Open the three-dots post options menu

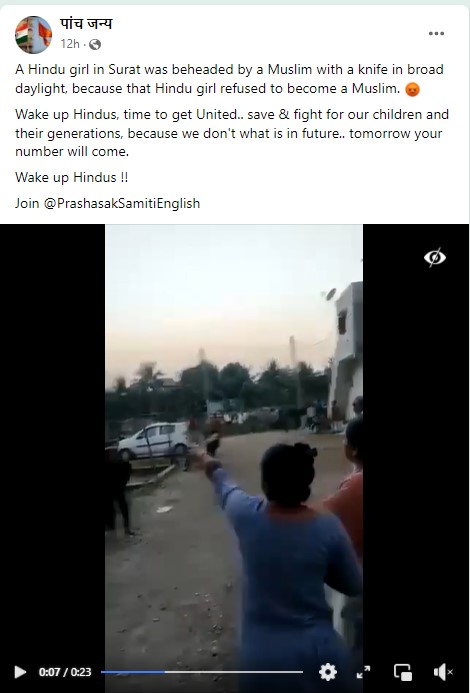[436, 34]
